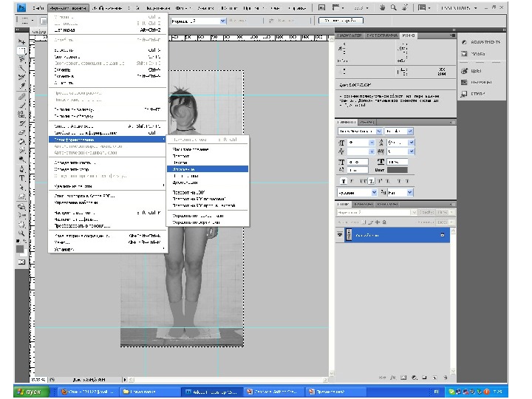The width and height of the screenshot is (532, 399).
Task: Toggle All Caps in Character panel
Action: (x=363, y=181)
